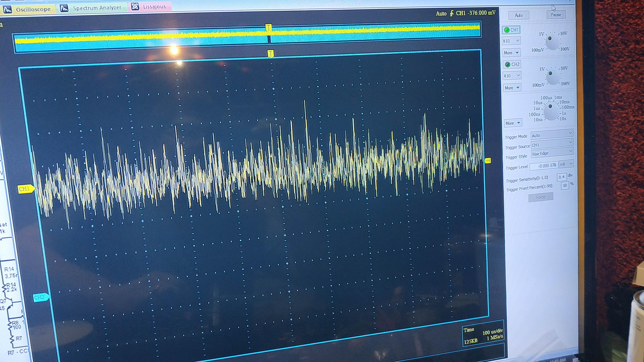Toggle channel CH2 on or off
Image resolution: width=644 pixels, height=362 pixels.
pos(512,64)
